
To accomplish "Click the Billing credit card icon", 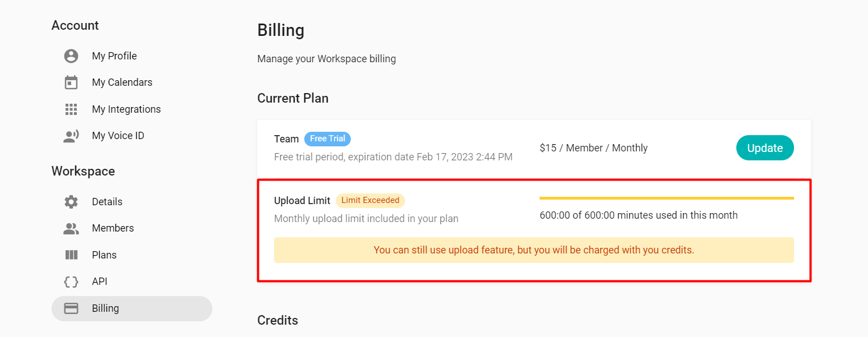I will tap(71, 308).
